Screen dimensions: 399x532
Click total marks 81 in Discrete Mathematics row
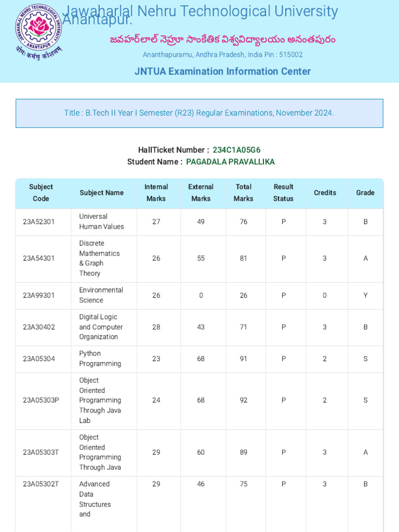click(244, 259)
